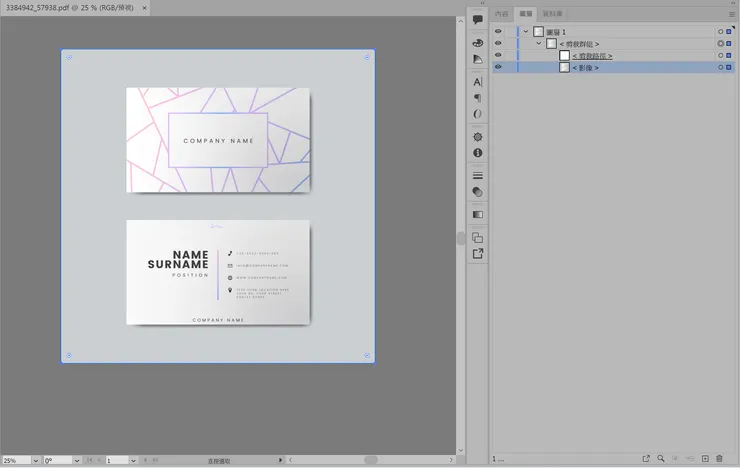Open the Character panel icon

(477, 81)
